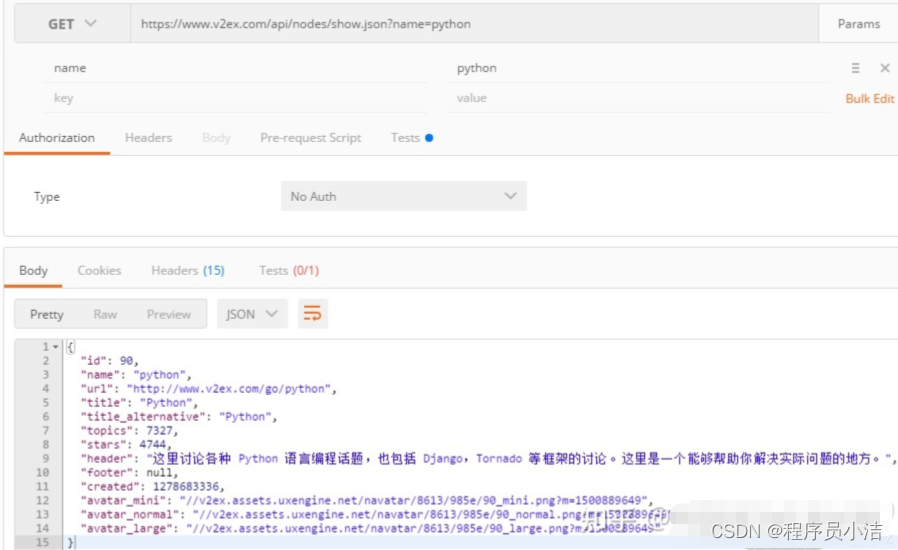
Task: Click the "created": 1278683336 line
Action: point(152,486)
